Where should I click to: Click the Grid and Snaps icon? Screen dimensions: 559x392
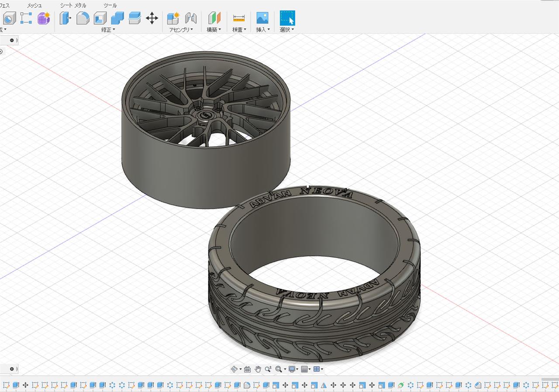304,369
